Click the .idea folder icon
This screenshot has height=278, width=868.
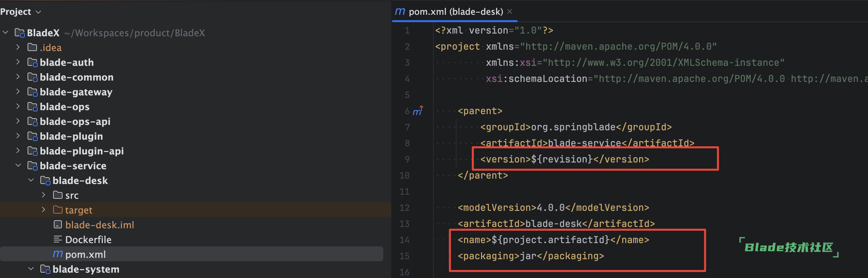(x=32, y=47)
